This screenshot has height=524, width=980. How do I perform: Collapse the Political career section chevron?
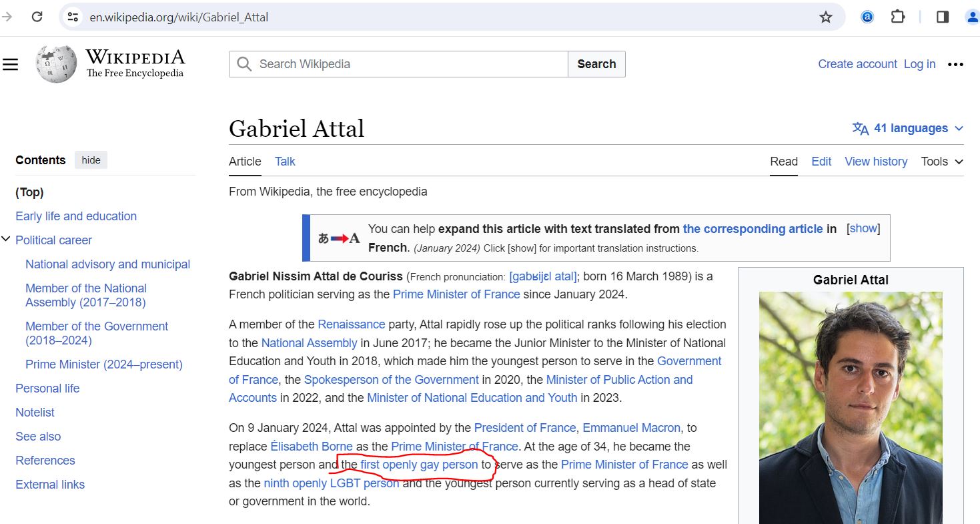(x=6, y=239)
